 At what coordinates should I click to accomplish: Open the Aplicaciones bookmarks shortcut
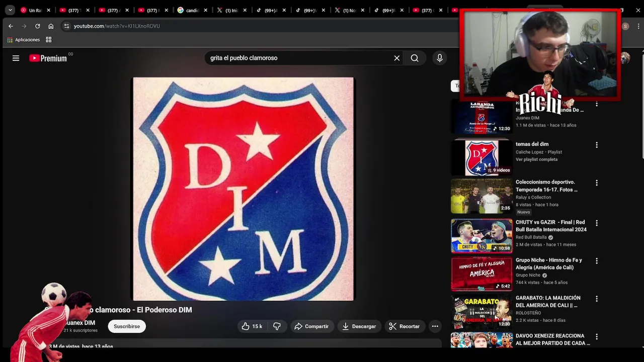click(23, 40)
